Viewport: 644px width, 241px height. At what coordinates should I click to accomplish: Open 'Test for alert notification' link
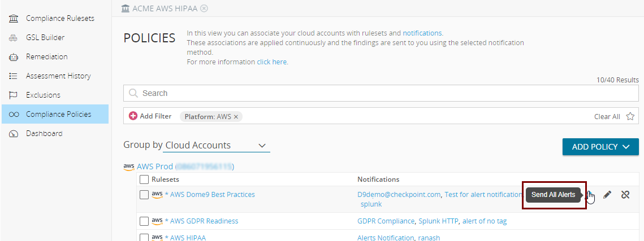[x=483, y=195]
